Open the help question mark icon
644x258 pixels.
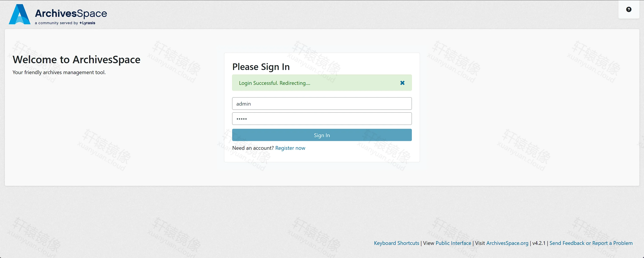(x=629, y=9)
